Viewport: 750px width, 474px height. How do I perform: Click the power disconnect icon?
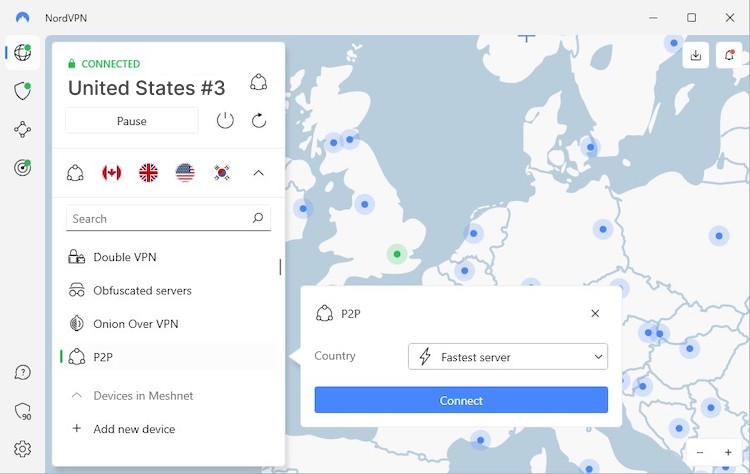point(225,121)
